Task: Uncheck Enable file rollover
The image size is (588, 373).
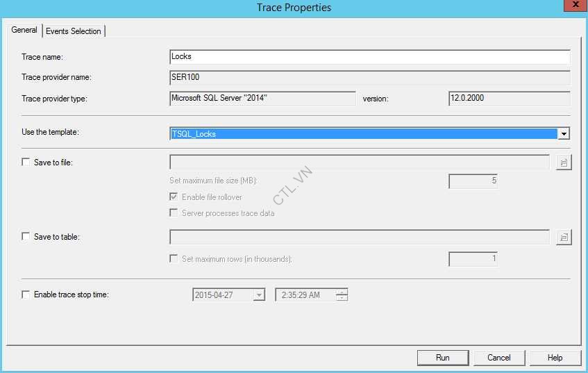Action: [174, 197]
